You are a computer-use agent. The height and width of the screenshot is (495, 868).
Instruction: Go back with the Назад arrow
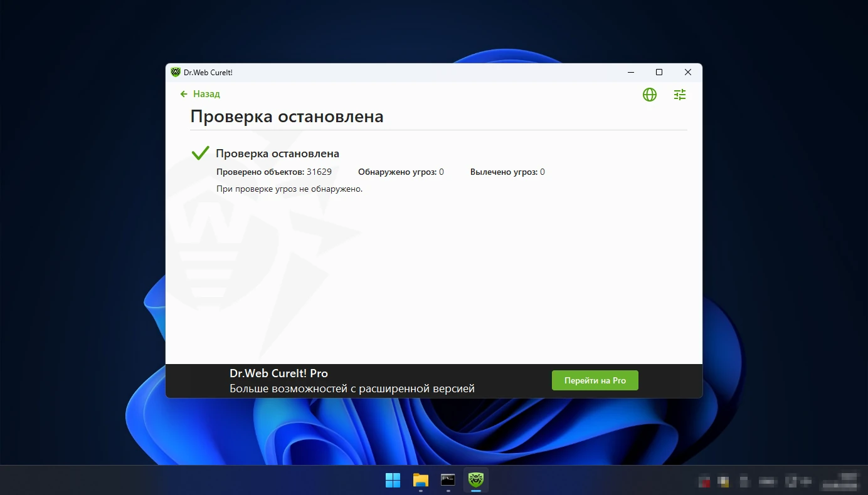200,94
